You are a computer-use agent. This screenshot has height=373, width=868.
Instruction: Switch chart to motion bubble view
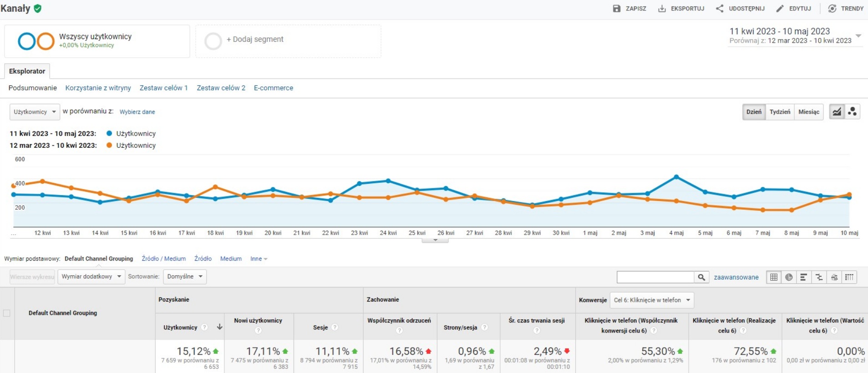coord(853,111)
